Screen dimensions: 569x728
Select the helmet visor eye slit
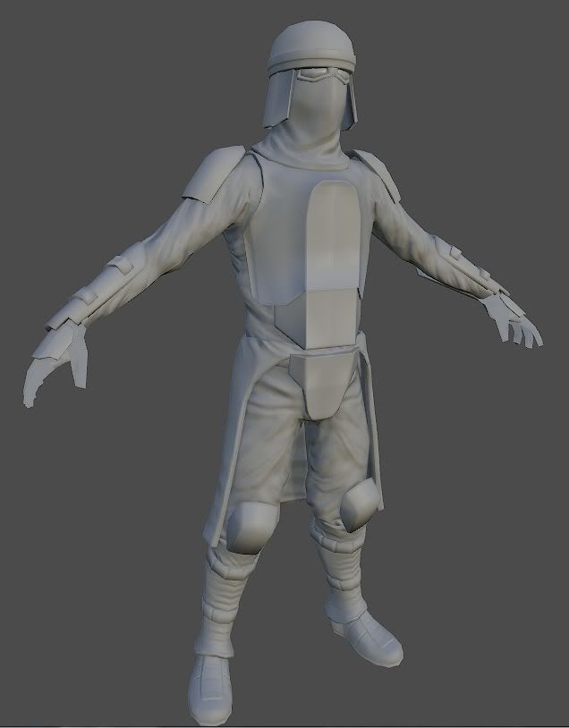point(321,74)
